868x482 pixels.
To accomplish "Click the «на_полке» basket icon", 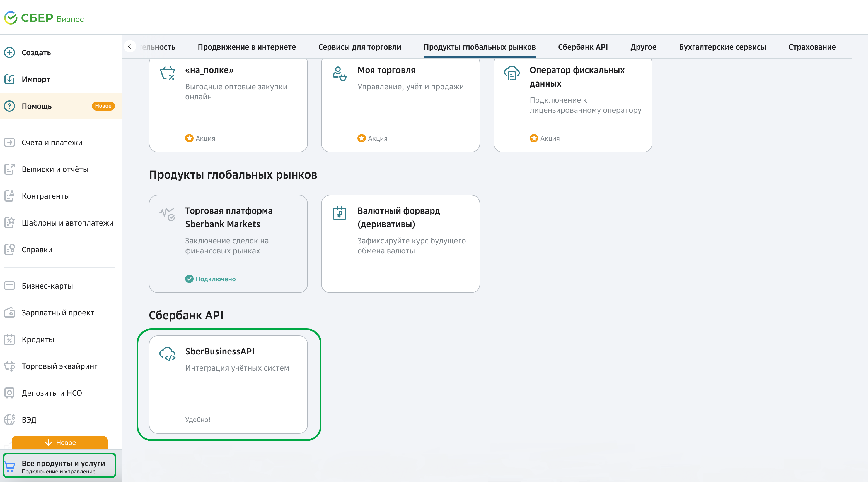I will (x=168, y=73).
